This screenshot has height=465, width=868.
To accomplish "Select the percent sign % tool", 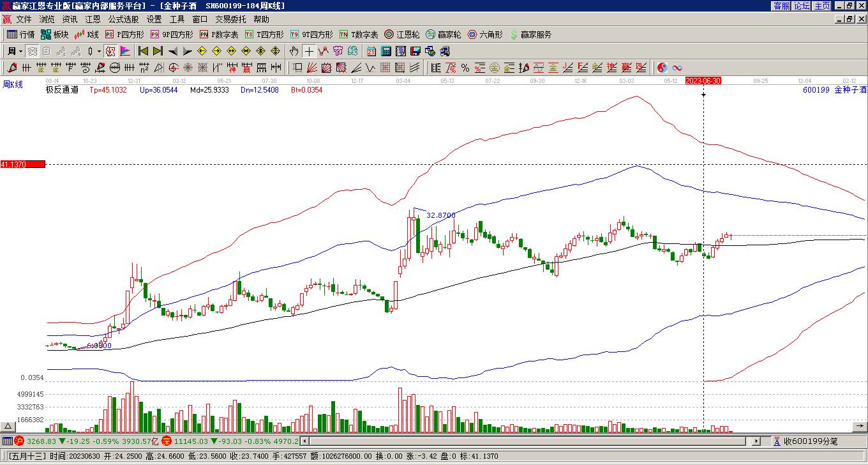I will click(x=465, y=68).
